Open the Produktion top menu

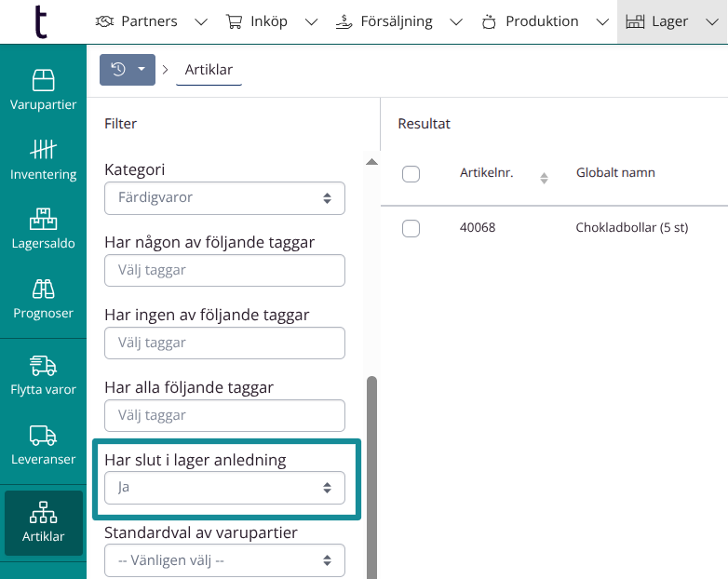(542, 21)
